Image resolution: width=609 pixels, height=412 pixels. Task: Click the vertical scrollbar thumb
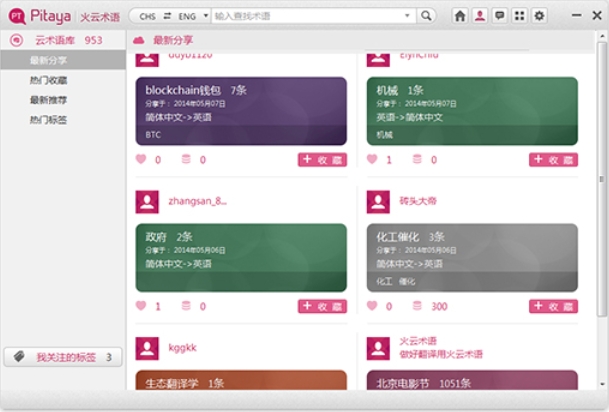(602, 179)
